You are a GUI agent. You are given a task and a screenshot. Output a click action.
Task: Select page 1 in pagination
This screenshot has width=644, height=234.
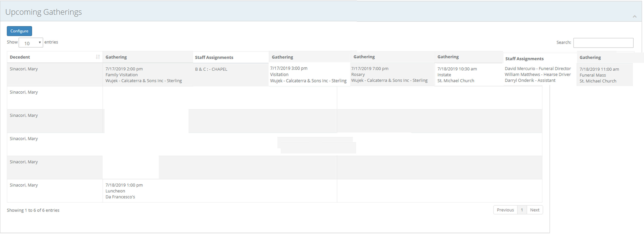coord(522,210)
